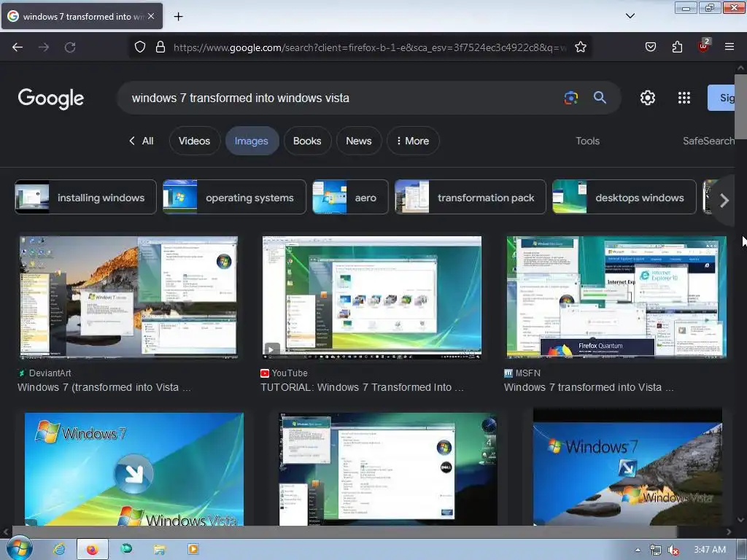The image size is (747, 560).
Task: Expand the More search filters
Action: (413, 141)
